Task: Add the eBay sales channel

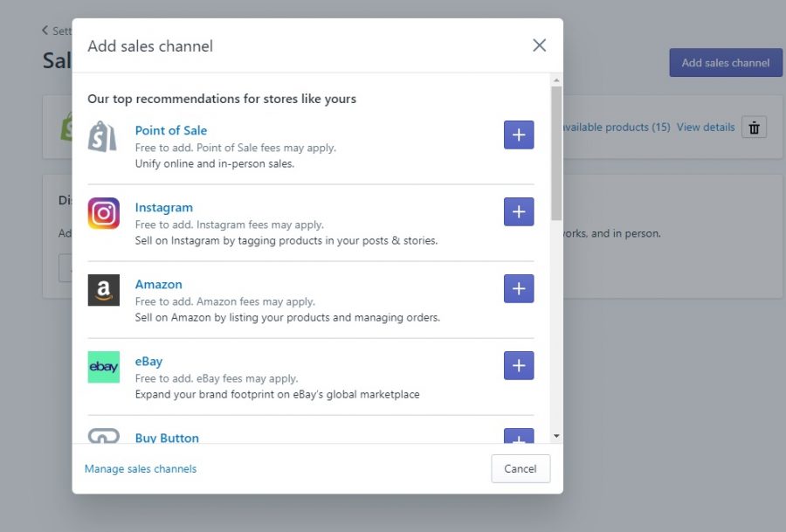Action: click(x=519, y=365)
